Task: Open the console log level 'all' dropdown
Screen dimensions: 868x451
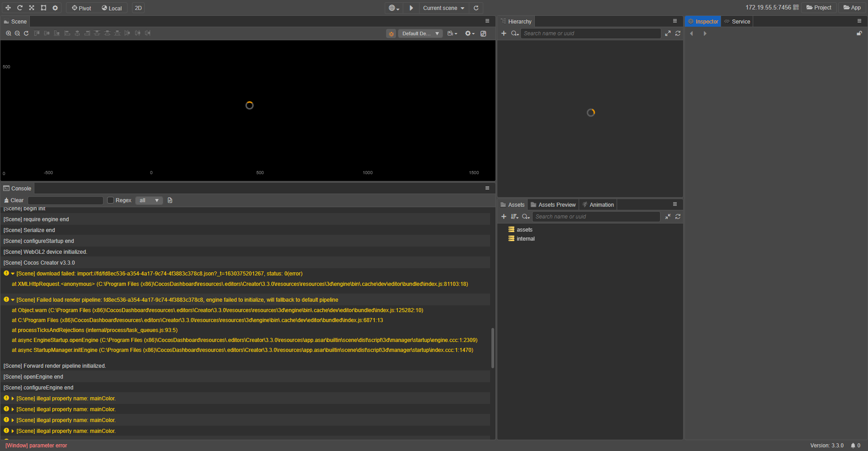Action: coord(149,200)
